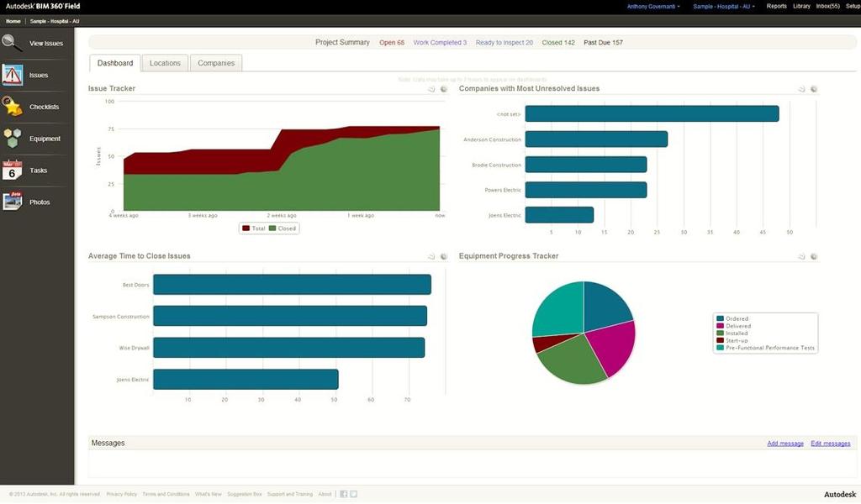The image size is (861, 504).
Task: Click the Start-up legend color swatch
Action: pos(720,340)
